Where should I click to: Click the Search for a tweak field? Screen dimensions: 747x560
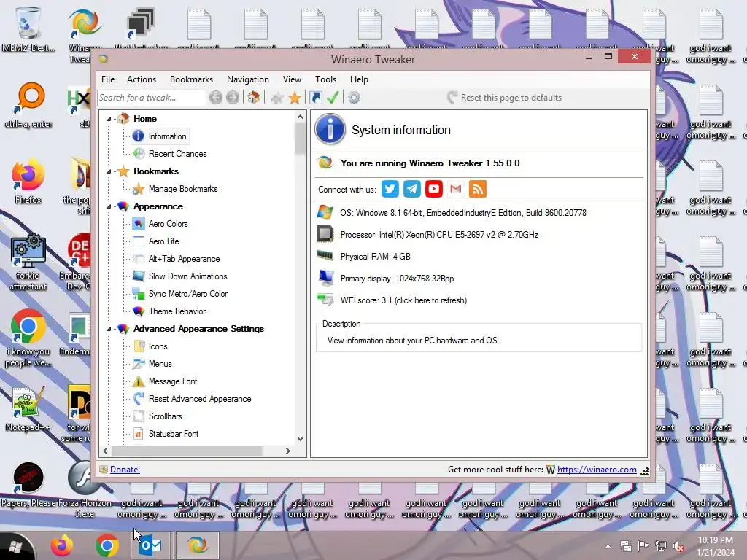(x=152, y=98)
